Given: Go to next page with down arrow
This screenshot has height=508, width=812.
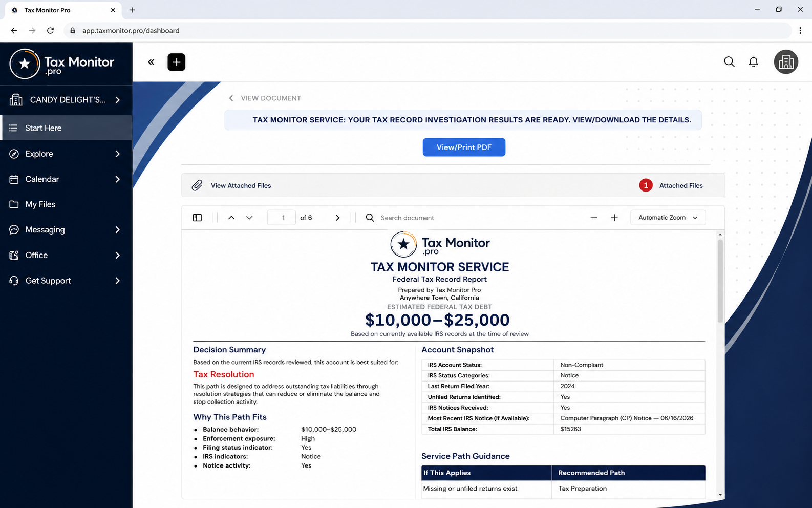Looking at the screenshot, I should pyautogui.click(x=249, y=218).
